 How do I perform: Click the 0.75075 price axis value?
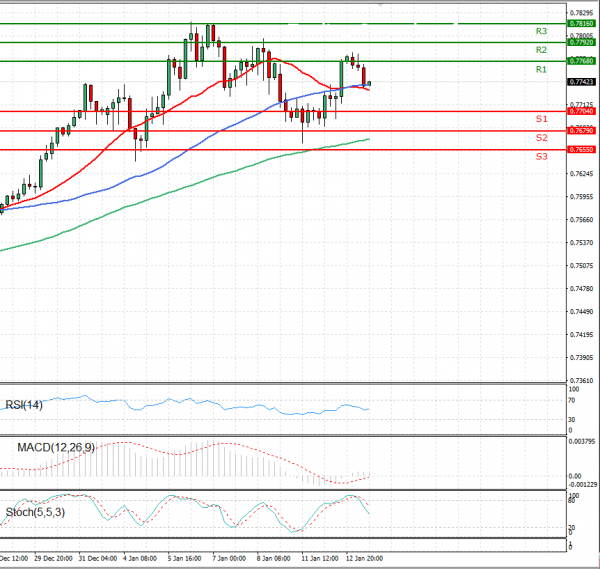click(x=582, y=266)
